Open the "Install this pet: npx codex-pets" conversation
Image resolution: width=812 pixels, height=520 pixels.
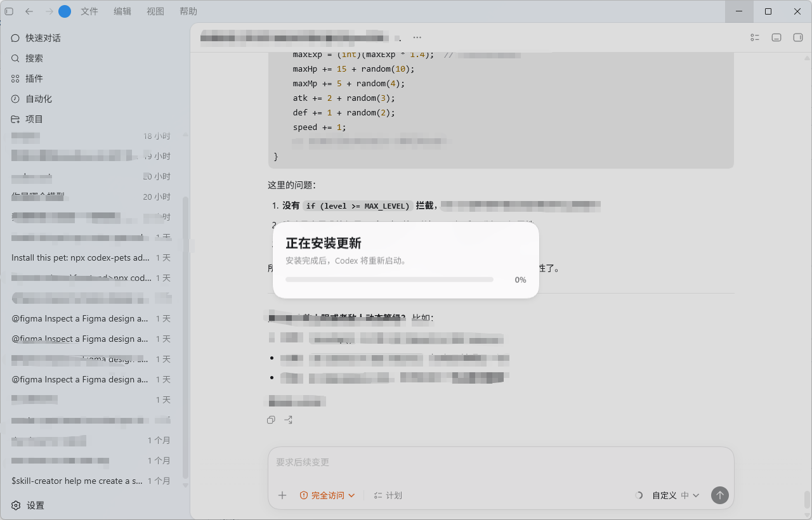pyautogui.click(x=91, y=258)
